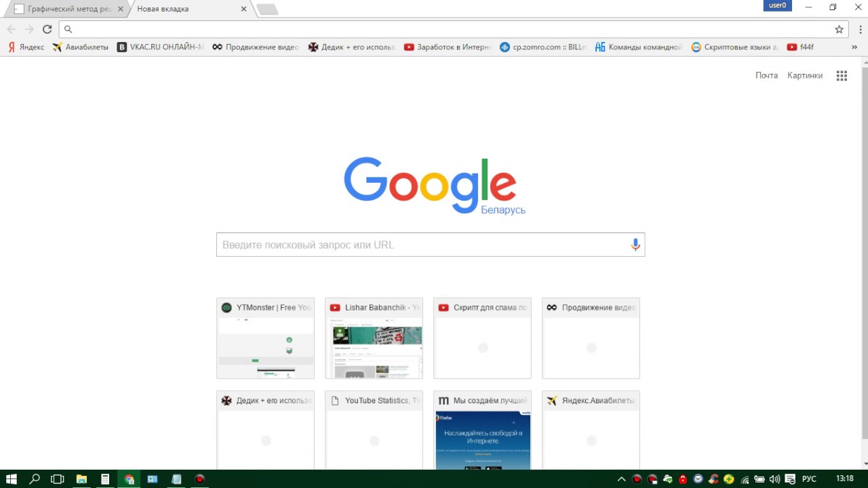Bookmark this page with the star icon

click(x=839, y=29)
